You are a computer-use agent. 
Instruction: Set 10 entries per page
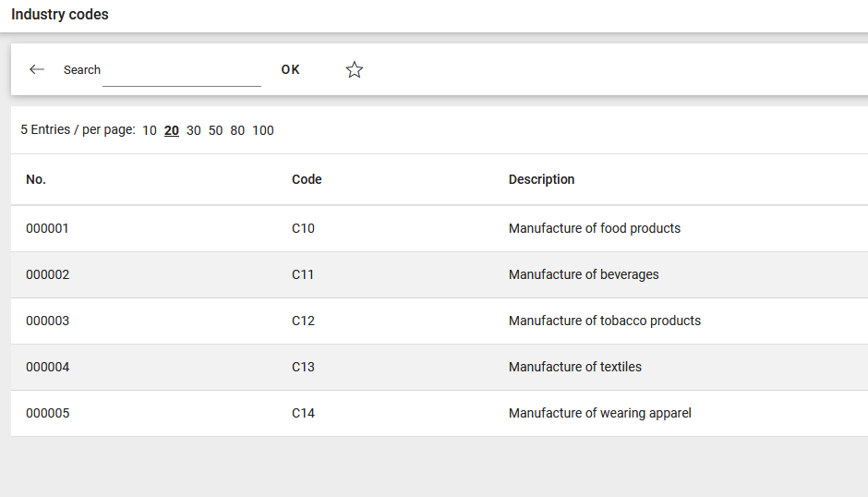[x=150, y=130]
